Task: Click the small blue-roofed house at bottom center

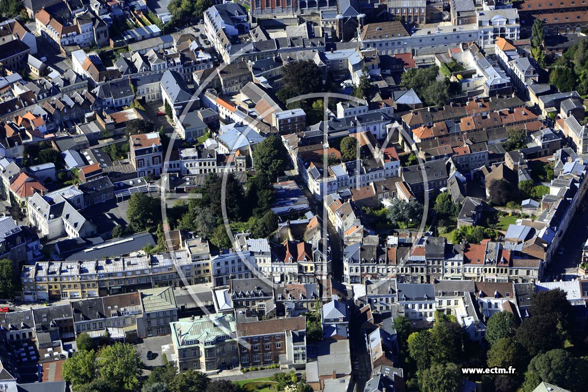Action: click(334, 312)
